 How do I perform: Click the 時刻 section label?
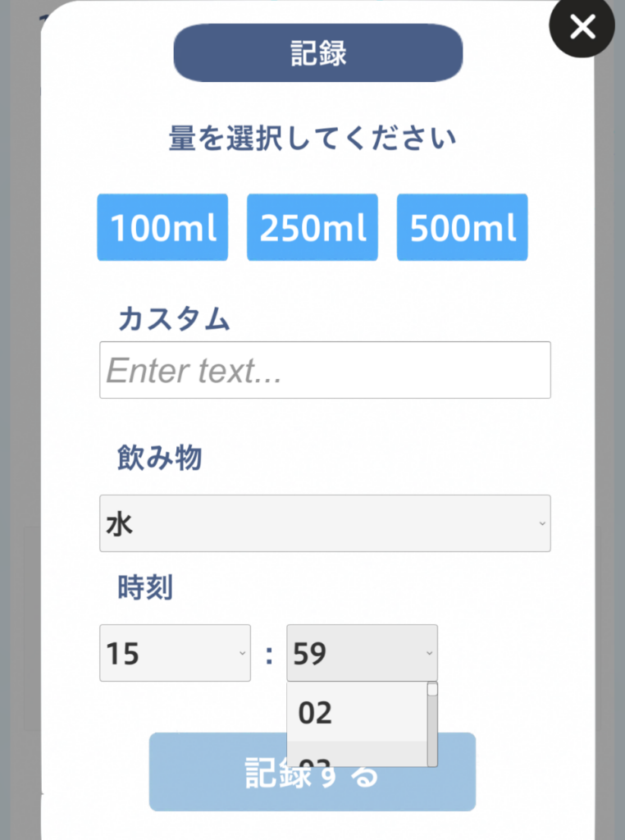click(145, 587)
